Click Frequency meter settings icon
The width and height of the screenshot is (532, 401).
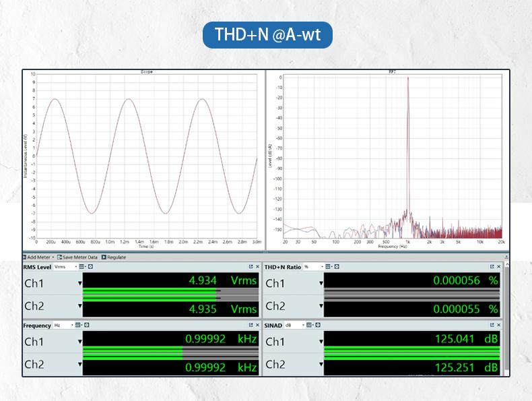[x=79, y=325]
